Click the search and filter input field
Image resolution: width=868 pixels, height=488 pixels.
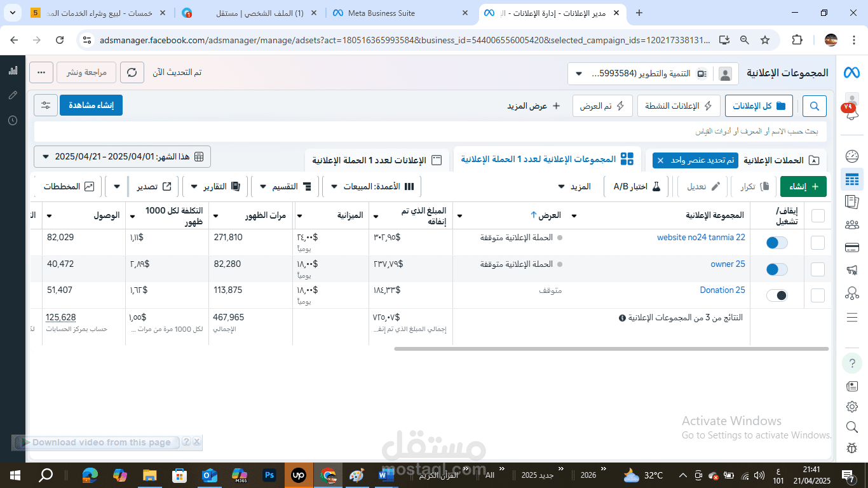[429, 132]
